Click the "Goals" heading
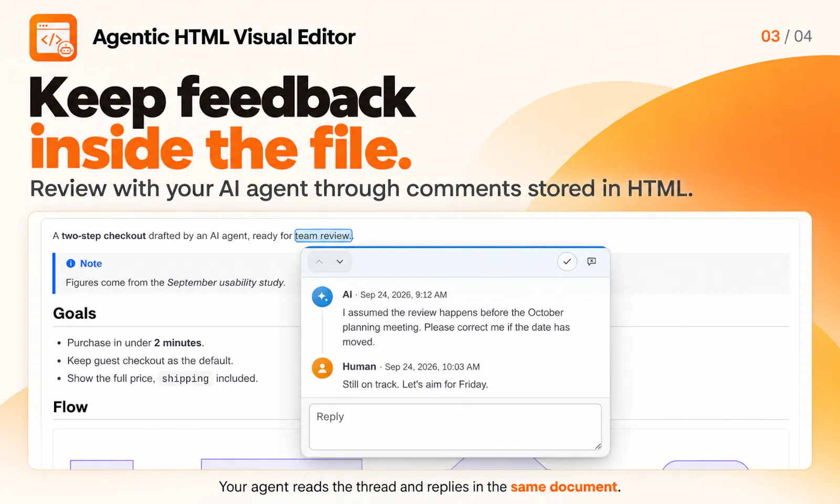The height and width of the screenshot is (504, 840). (75, 313)
